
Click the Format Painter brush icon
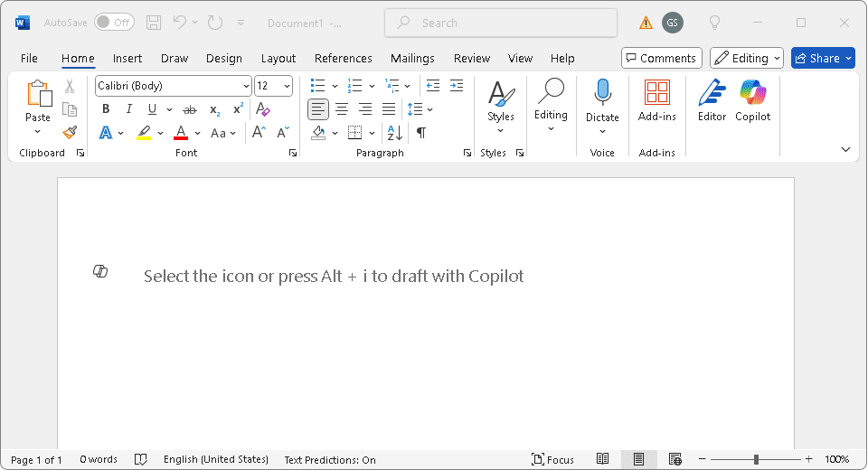pos(70,133)
